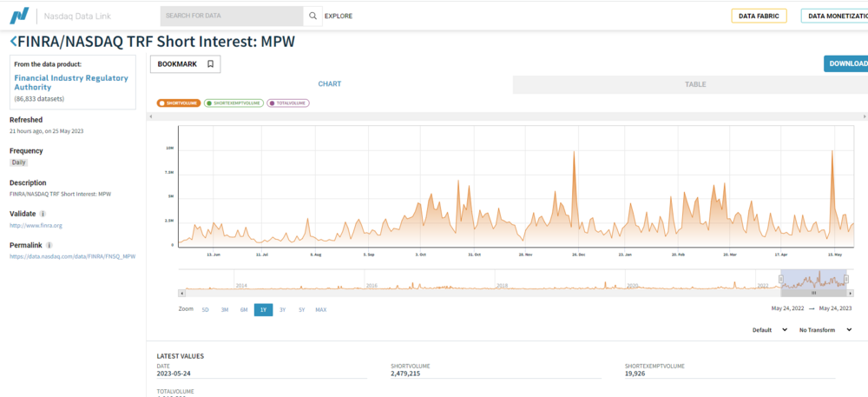Open the finra.org validate link

click(36, 225)
